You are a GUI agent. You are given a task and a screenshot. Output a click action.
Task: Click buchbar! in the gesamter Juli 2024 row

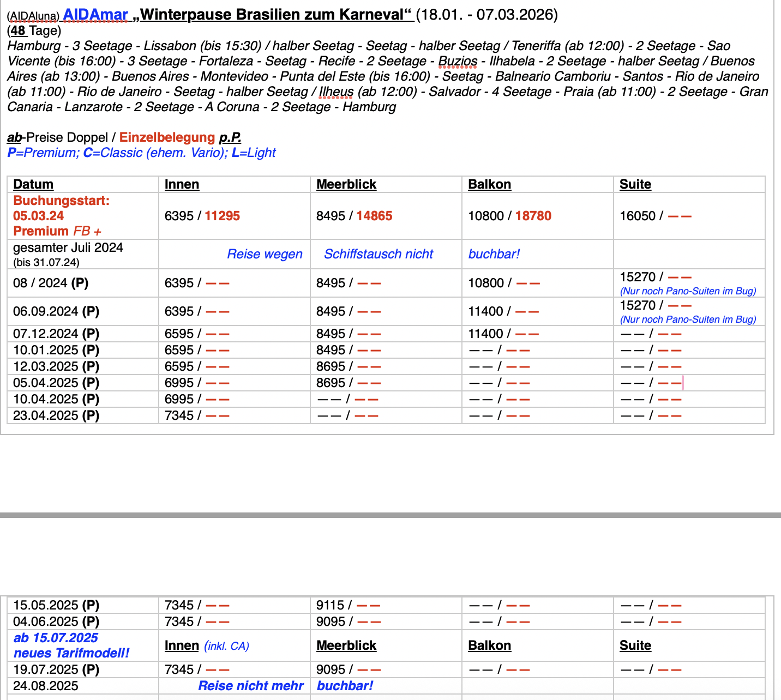click(x=494, y=254)
